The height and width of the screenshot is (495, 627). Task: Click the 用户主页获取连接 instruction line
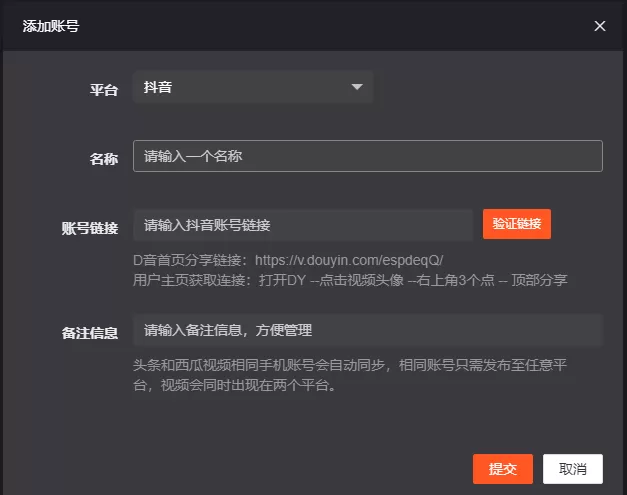pos(350,280)
